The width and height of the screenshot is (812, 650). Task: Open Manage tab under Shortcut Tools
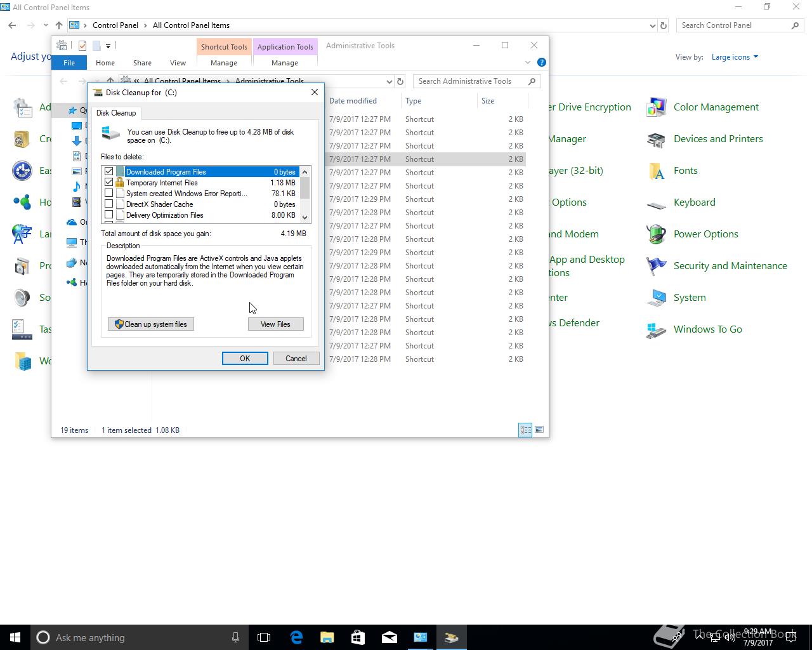[x=224, y=63]
